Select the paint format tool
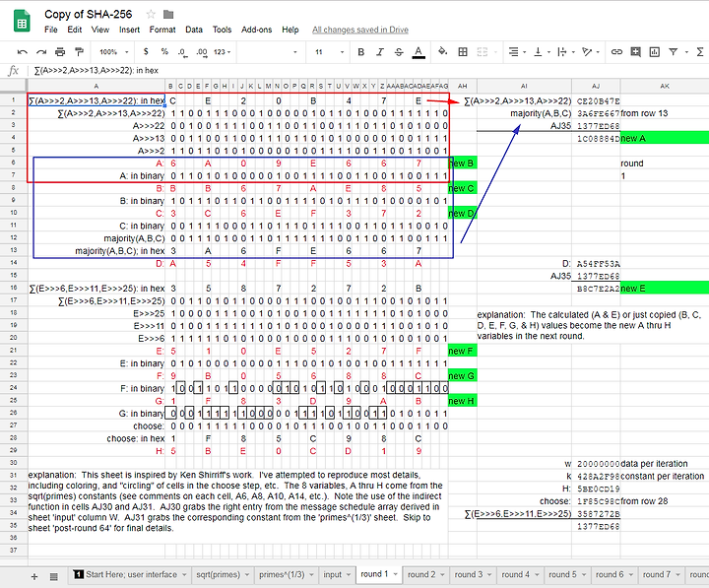Screen dimensions: 709x588 [x=79, y=52]
